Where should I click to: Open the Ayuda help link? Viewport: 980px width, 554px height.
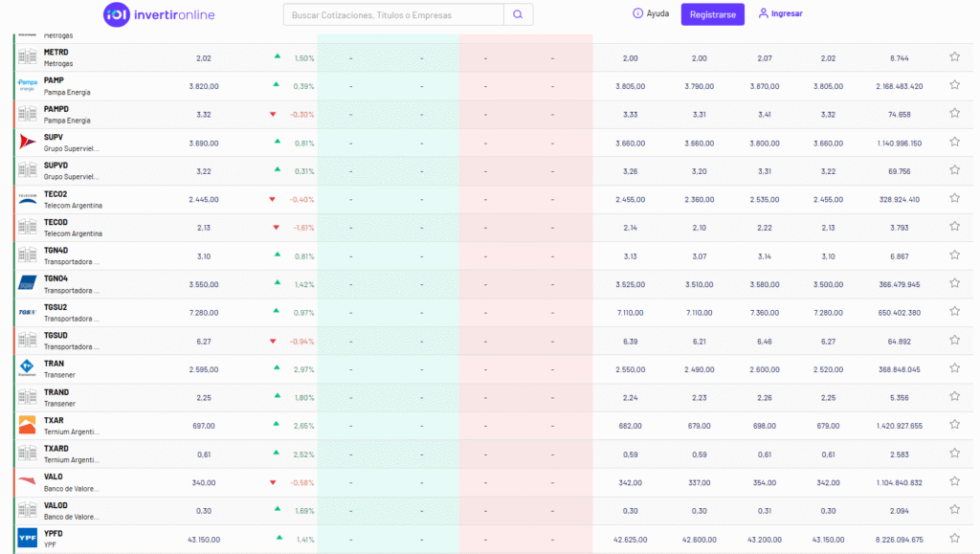[651, 14]
